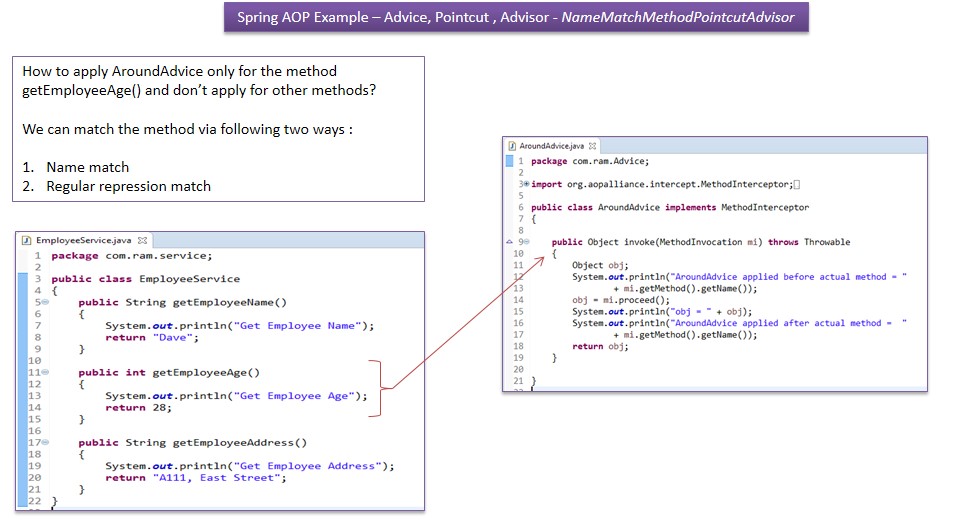Click the 'return 28;' statement
The width and height of the screenshot is (960, 528).
pos(138,407)
